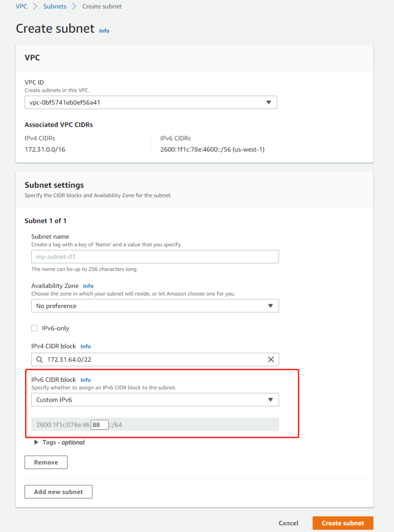
Task: Click the IPv6 subnet hex input box
Action: [99, 425]
